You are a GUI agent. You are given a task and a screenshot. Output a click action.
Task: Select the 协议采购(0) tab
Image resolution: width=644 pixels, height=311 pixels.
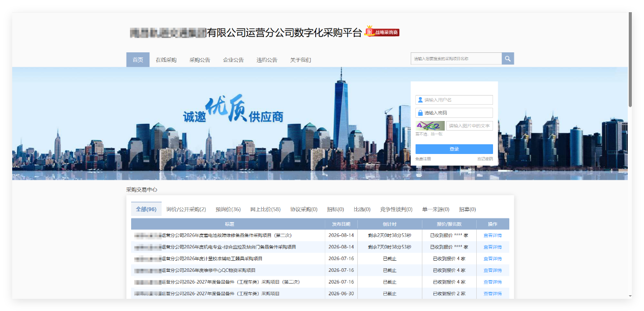pyautogui.click(x=304, y=209)
